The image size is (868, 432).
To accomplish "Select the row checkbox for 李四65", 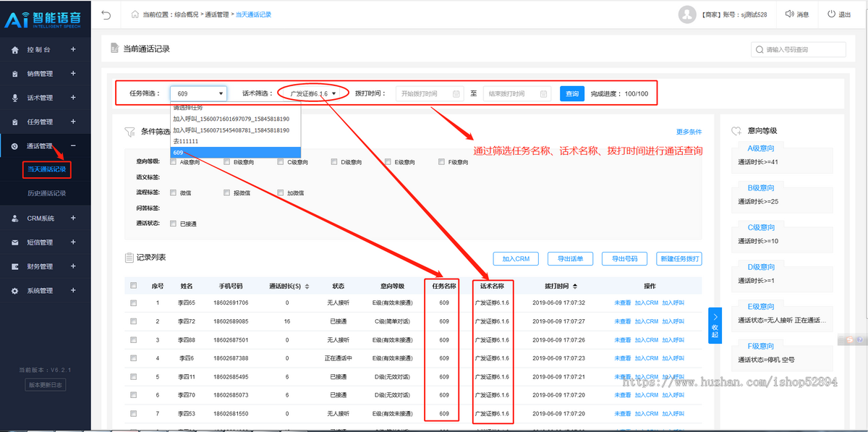I will (x=133, y=303).
